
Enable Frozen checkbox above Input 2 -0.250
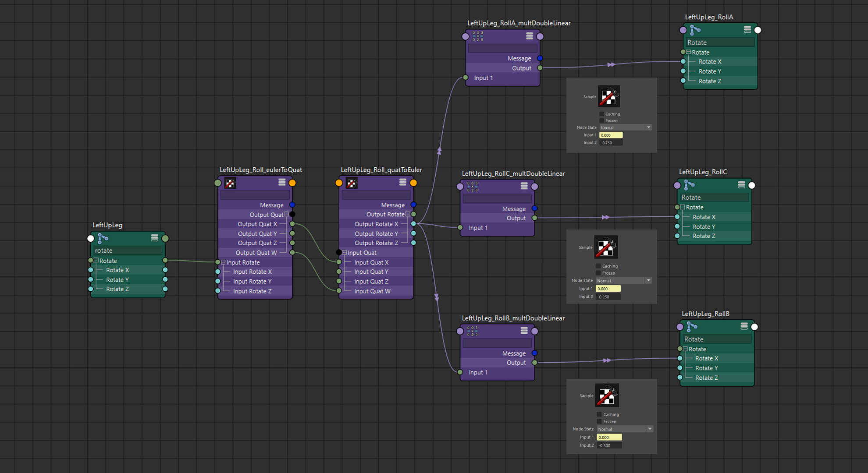tap(598, 273)
